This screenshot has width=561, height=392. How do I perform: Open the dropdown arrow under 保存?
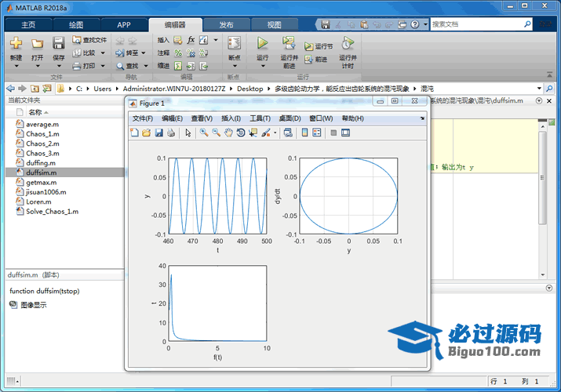(x=58, y=66)
